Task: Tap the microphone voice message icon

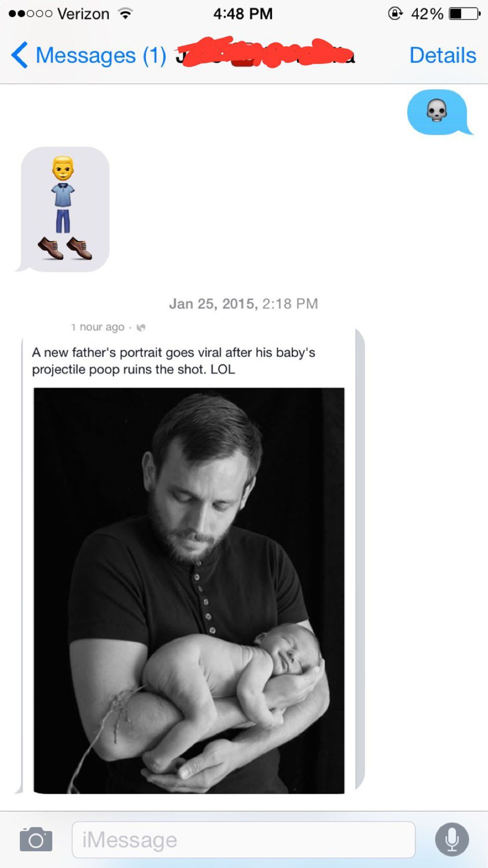Action: (x=452, y=840)
